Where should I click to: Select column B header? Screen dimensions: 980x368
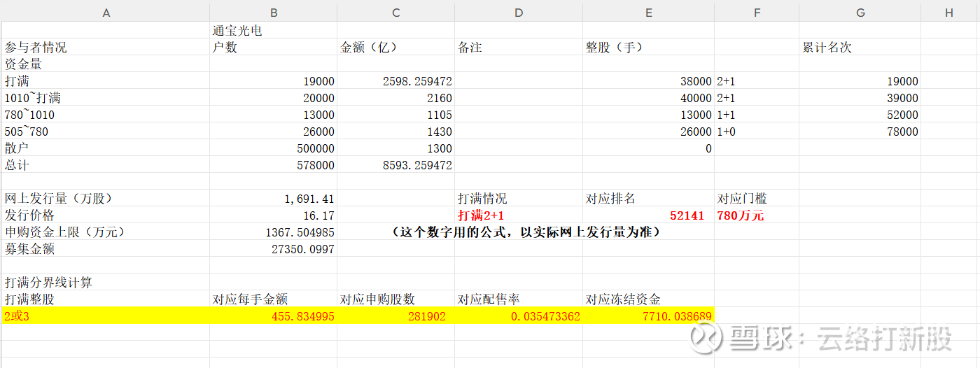point(273,13)
